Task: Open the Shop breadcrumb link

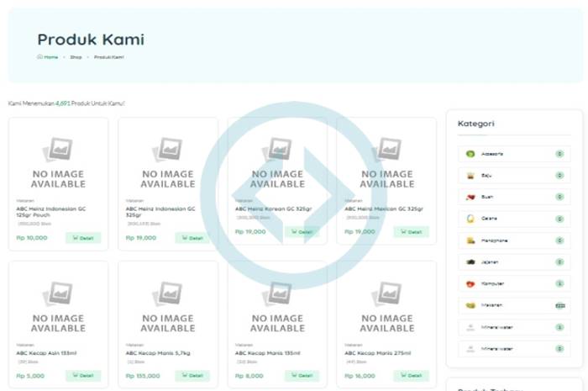Action: pos(76,57)
